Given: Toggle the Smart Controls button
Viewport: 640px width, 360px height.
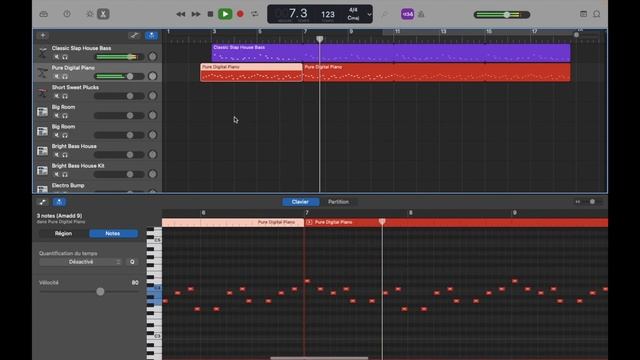Looking at the screenshot, I should coord(90,14).
